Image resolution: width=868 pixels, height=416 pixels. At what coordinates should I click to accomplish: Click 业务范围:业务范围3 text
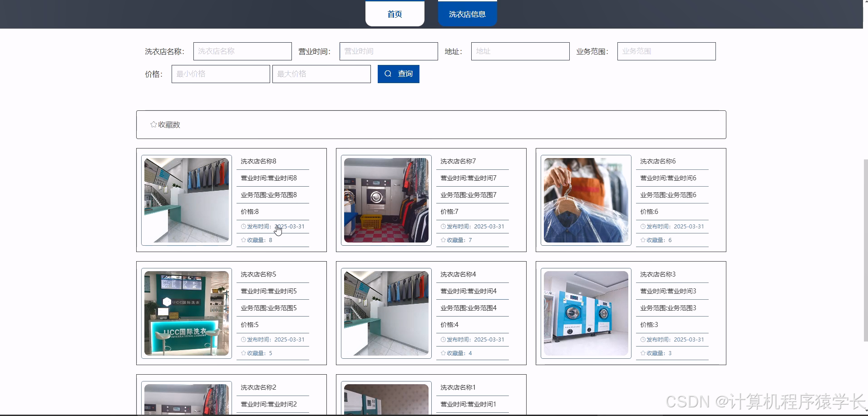(668, 308)
